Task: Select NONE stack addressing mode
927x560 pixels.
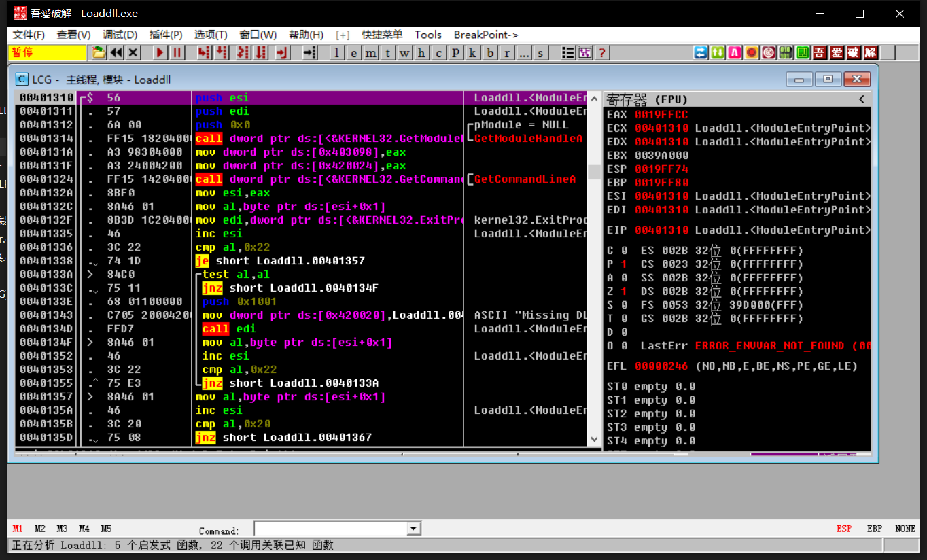Action: [905, 529]
